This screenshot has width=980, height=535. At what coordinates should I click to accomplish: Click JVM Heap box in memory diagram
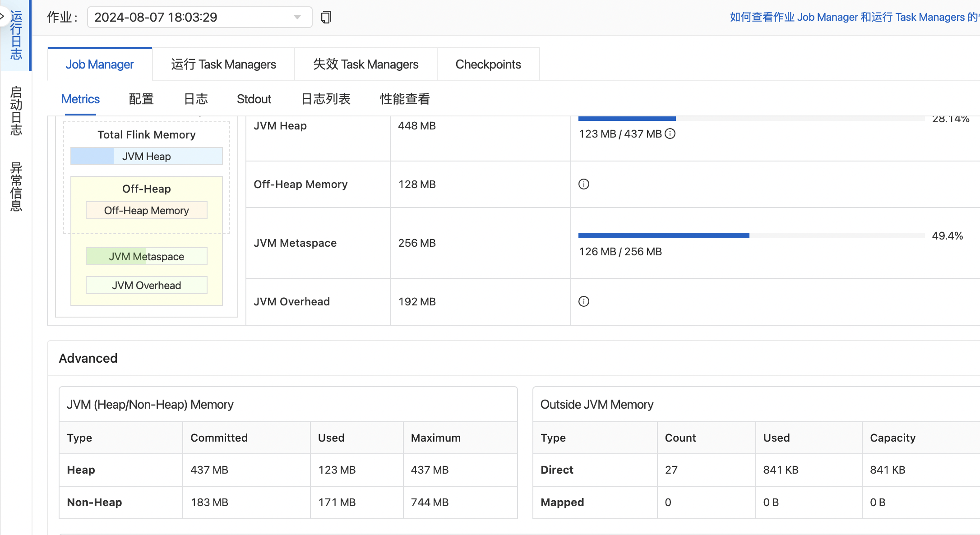(147, 156)
